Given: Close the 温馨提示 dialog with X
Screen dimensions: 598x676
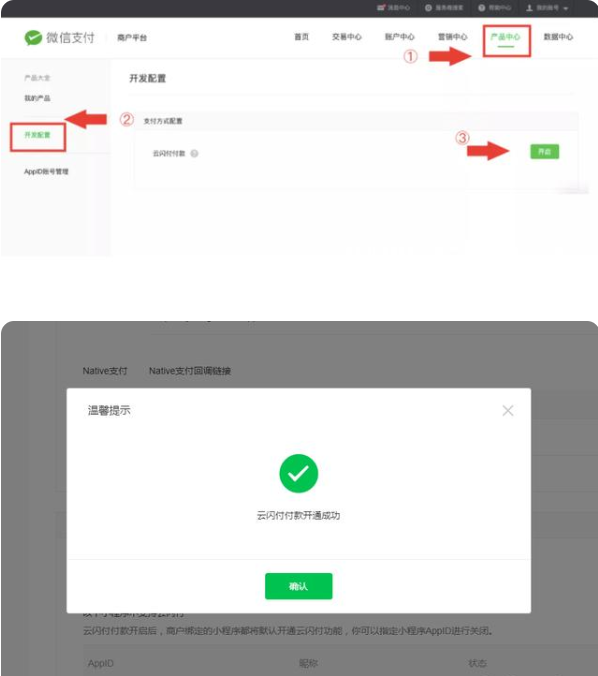Looking at the screenshot, I should pos(508,410).
